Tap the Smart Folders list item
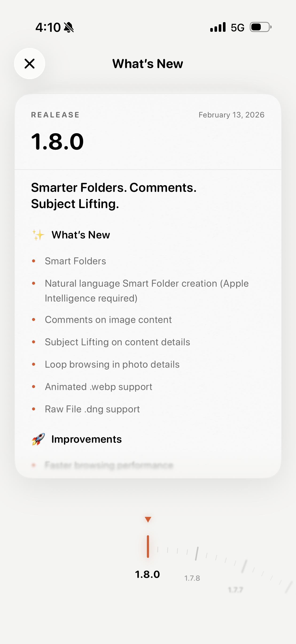Screen dimensions: 296x644 pyautogui.click(x=75, y=261)
